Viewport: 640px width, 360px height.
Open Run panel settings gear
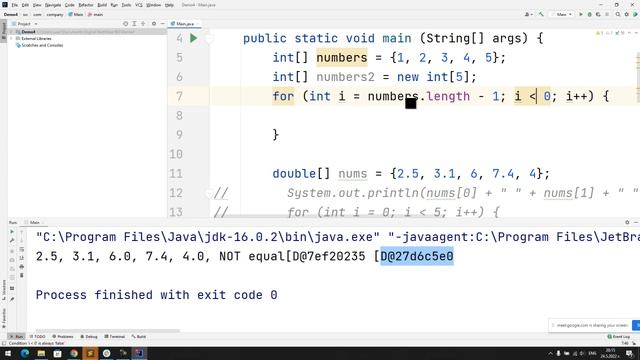(627, 222)
